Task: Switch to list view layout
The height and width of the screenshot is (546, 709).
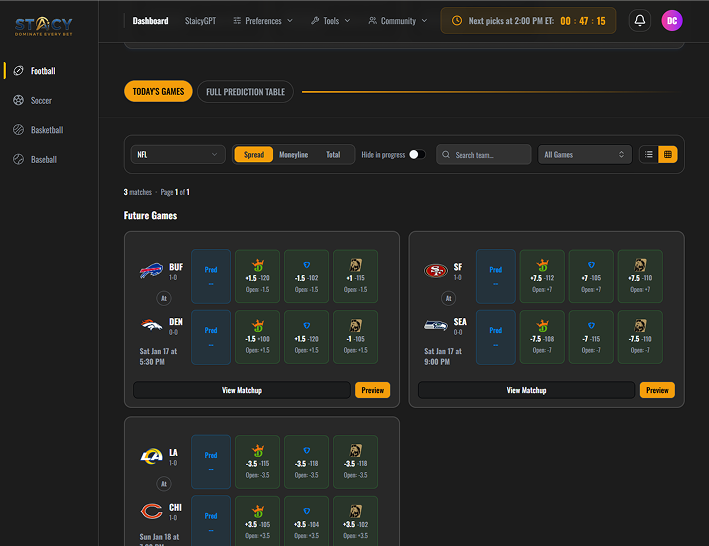Action: click(x=649, y=154)
